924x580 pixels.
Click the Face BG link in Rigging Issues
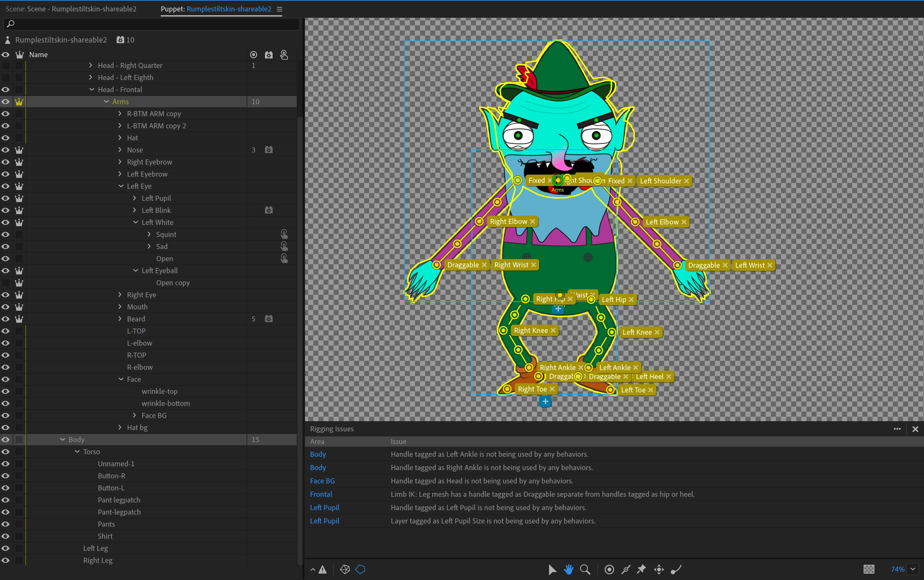[322, 481]
